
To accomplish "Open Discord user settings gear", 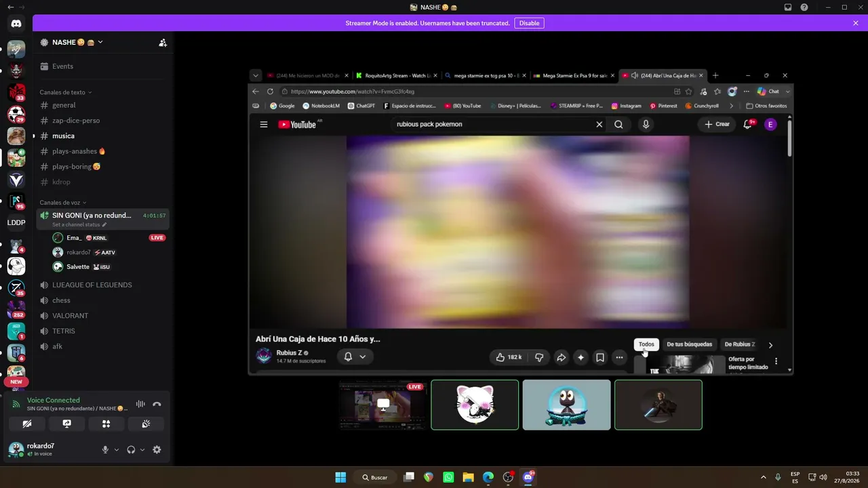I will 157,449.
